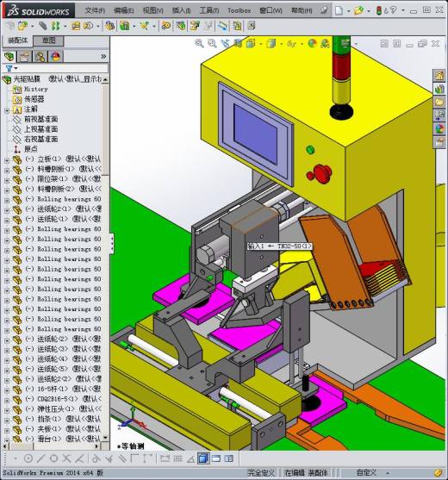448x480 pixels.
Task: Select the History item in tree
Action: coord(36,89)
